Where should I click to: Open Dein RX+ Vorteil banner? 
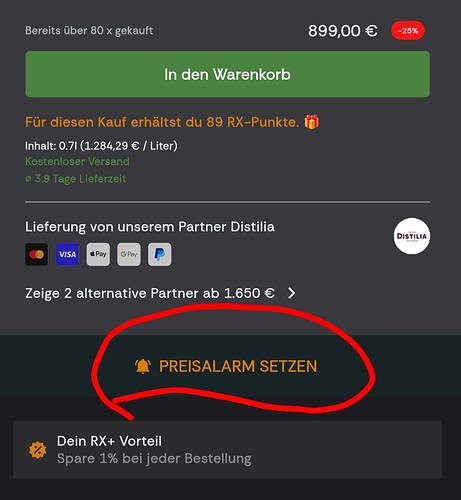[228, 450]
